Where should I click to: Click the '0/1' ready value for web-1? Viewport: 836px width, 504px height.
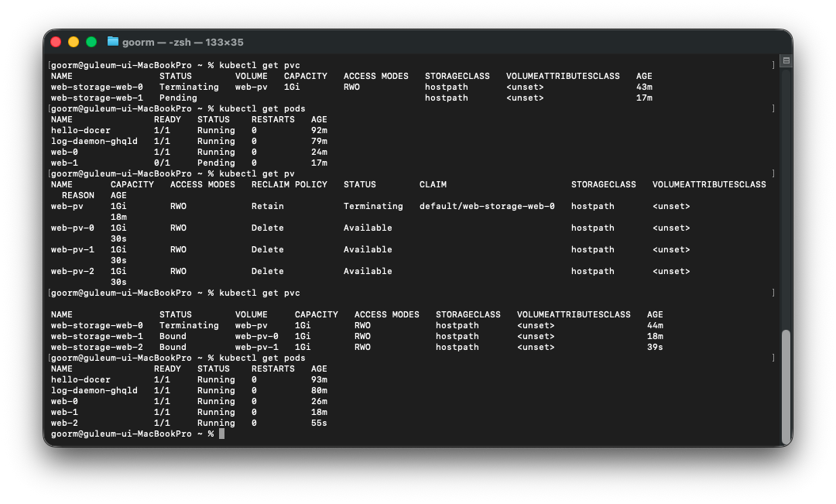point(162,163)
